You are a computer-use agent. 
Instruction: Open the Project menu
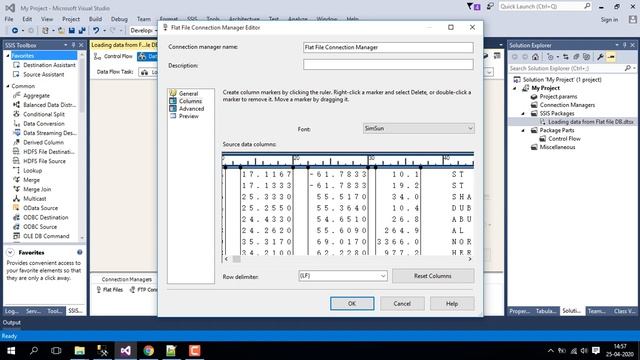pyautogui.click(x=71, y=19)
